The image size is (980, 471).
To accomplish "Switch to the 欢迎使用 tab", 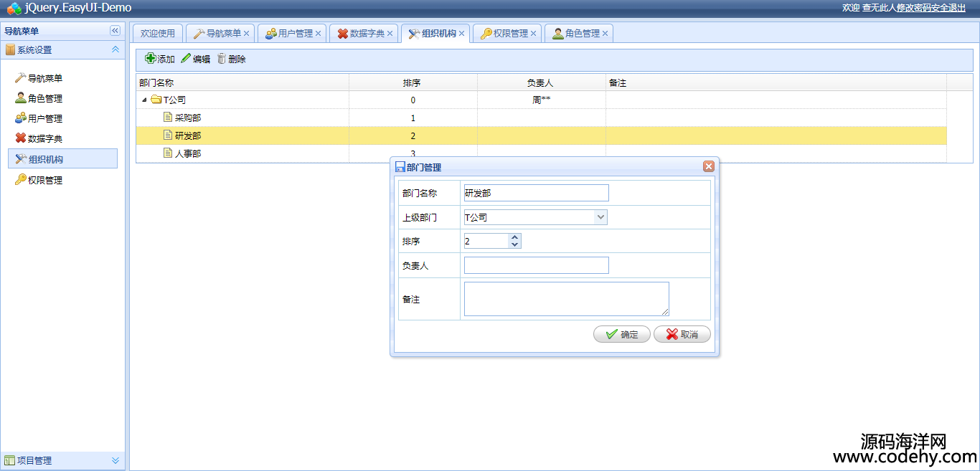I will point(158,34).
